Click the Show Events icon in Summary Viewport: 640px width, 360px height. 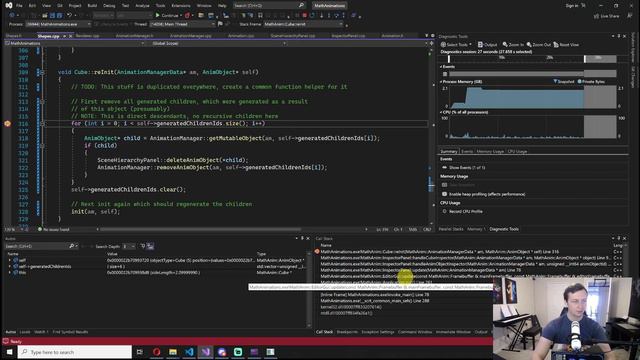444,167
